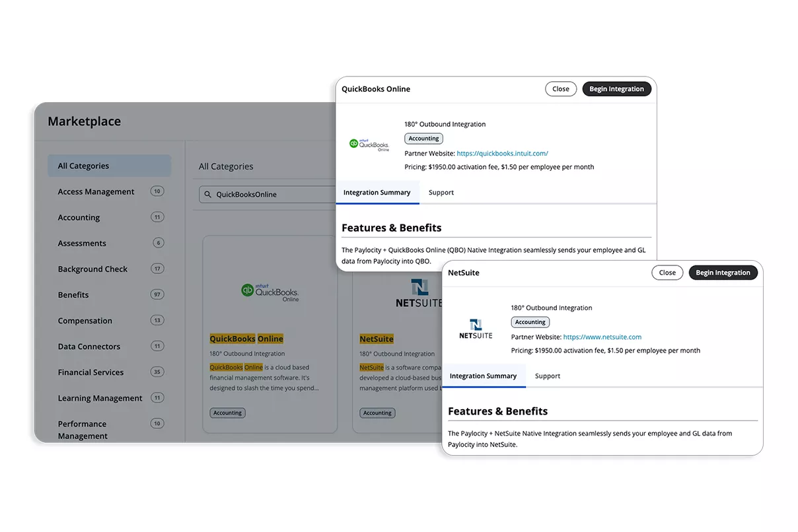Open the Access Management category
This screenshot has height=532, width=798.
point(96,191)
